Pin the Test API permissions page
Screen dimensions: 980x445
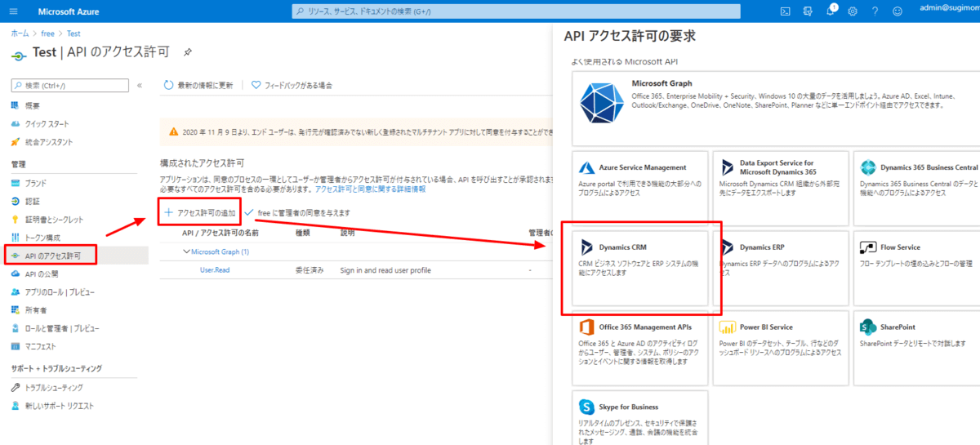point(188,51)
